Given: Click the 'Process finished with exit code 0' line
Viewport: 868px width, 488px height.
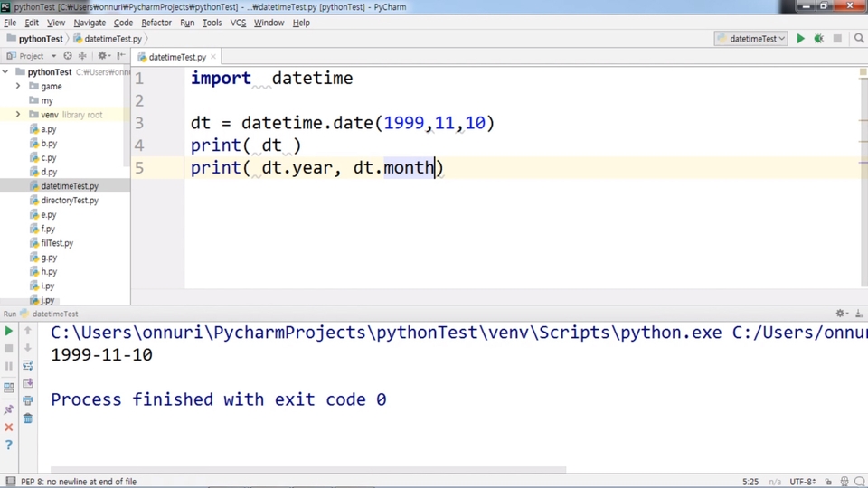Looking at the screenshot, I should (x=219, y=399).
